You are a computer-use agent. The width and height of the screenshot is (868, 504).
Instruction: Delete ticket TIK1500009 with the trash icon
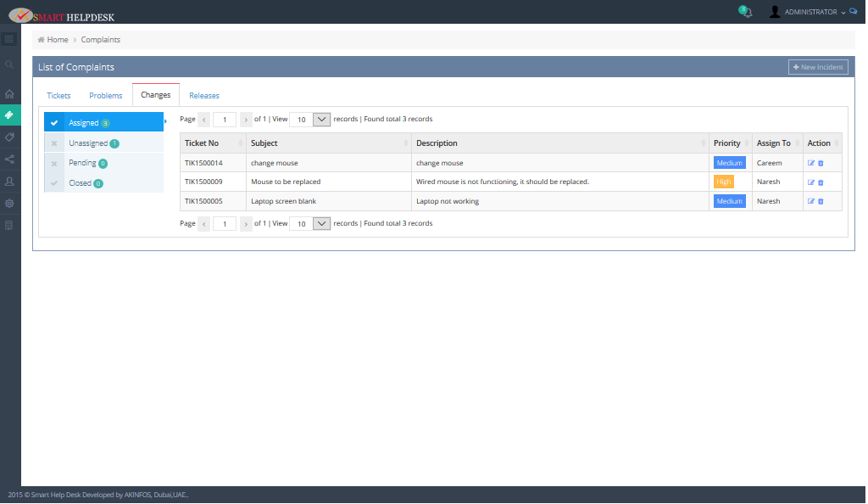click(x=821, y=182)
